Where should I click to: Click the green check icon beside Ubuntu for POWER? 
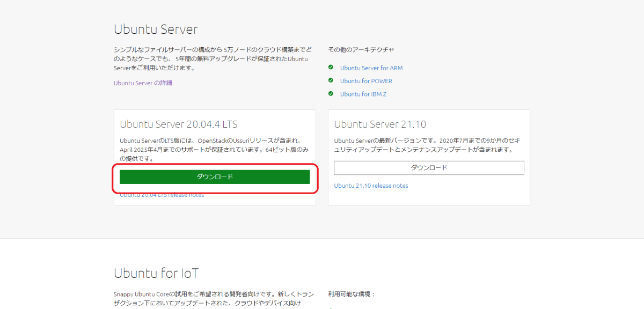[x=331, y=80]
